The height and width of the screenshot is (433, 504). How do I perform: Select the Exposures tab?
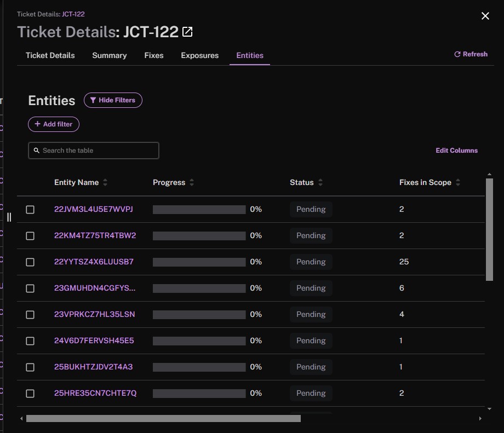[x=199, y=55]
